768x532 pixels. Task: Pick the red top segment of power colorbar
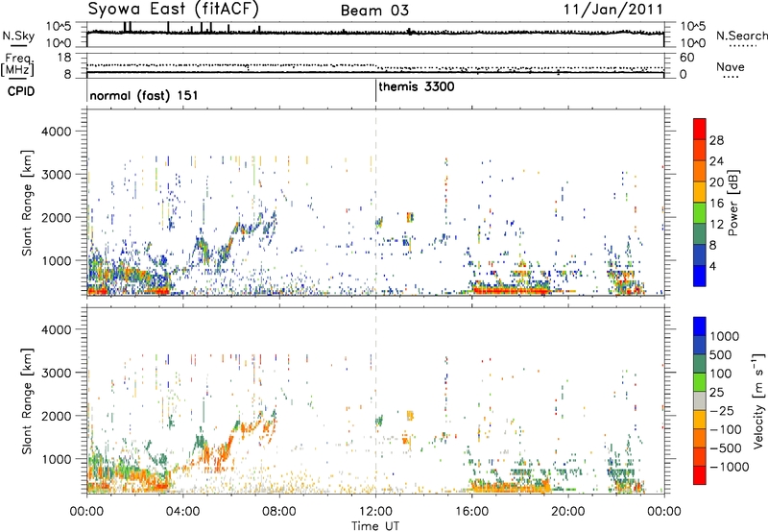700,130
